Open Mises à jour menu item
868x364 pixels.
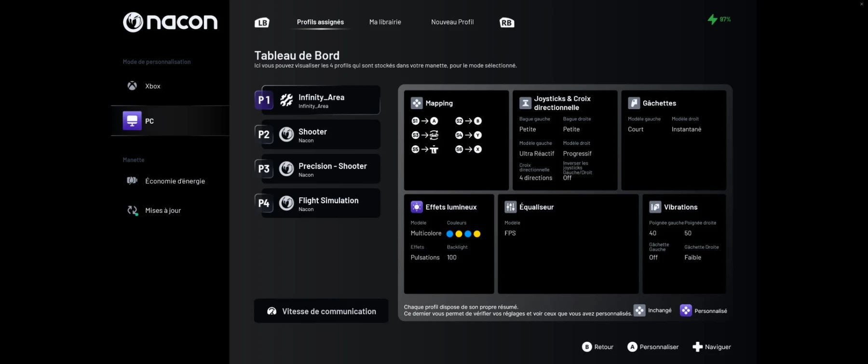[x=170, y=210]
